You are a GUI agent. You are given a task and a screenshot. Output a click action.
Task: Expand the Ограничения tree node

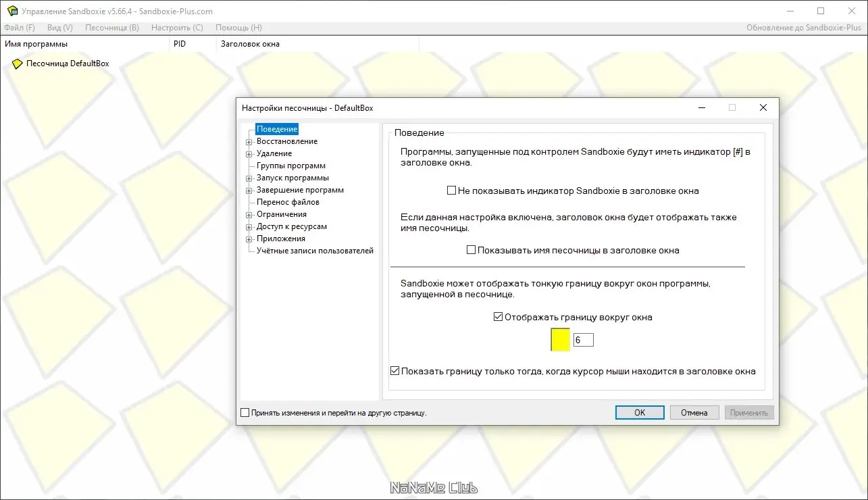(249, 215)
